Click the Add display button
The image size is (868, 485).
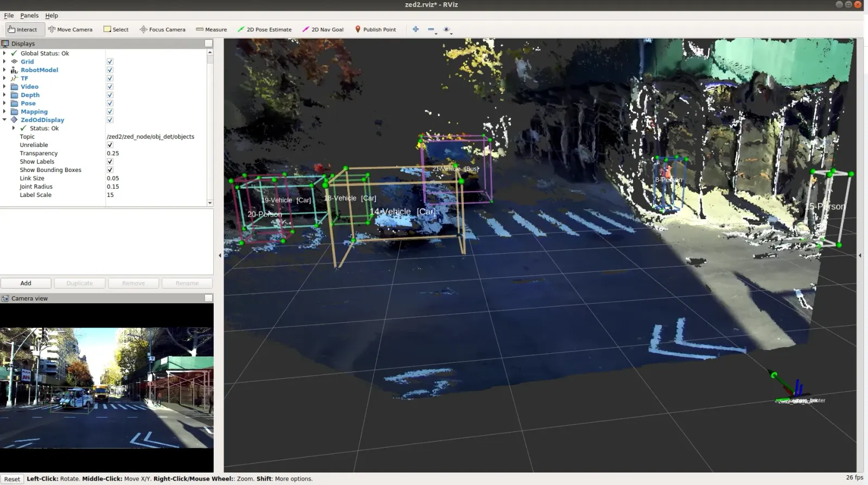(x=26, y=283)
